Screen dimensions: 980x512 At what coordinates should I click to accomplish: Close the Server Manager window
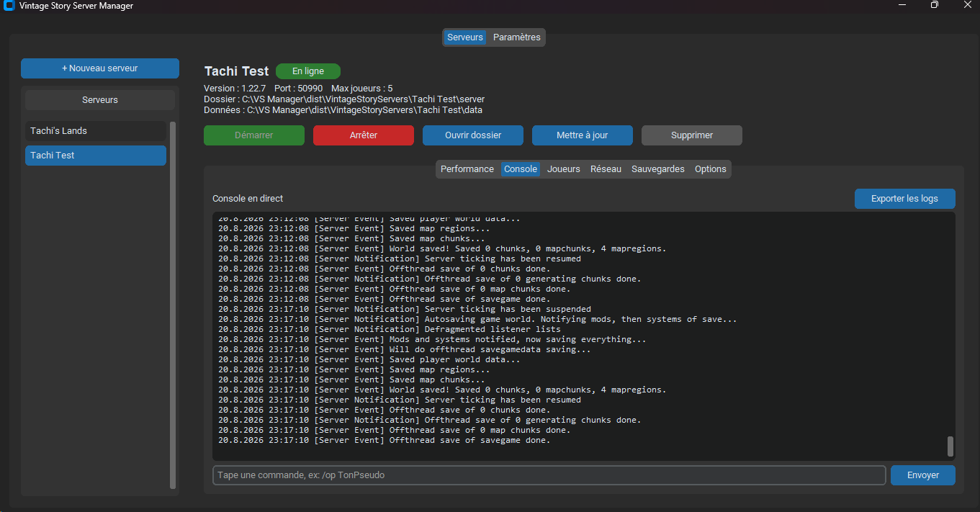click(x=966, y=6)
